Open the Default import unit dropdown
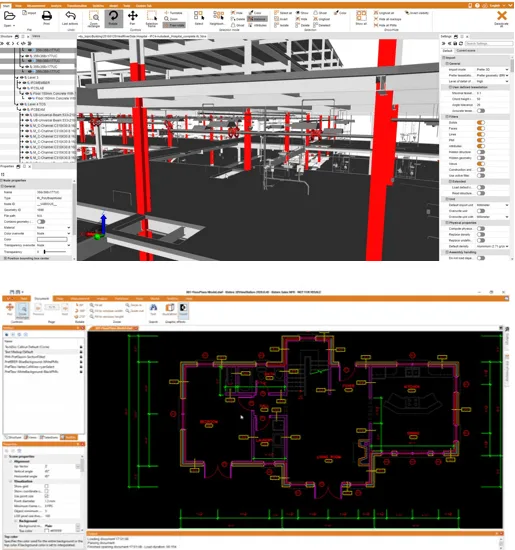This screenshot has width=515, height=550. (492, 205)
